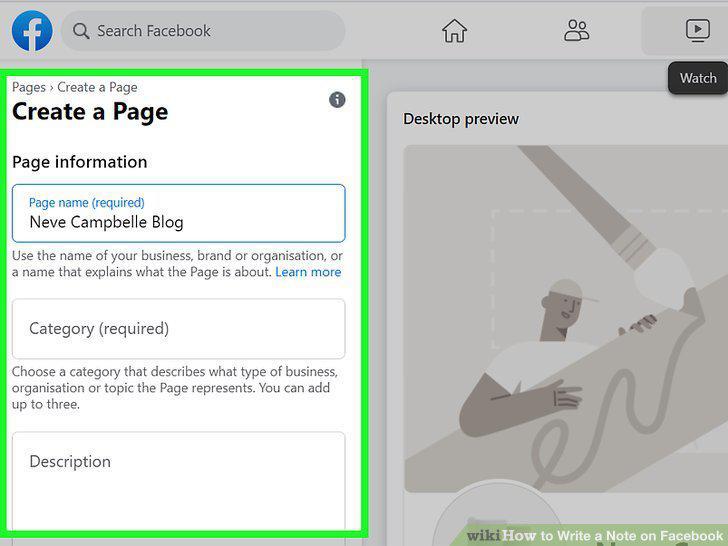The height and width of the screenshot is (546, 728).
Task: Click the info icon beside Create a Page
Action: 337,99
